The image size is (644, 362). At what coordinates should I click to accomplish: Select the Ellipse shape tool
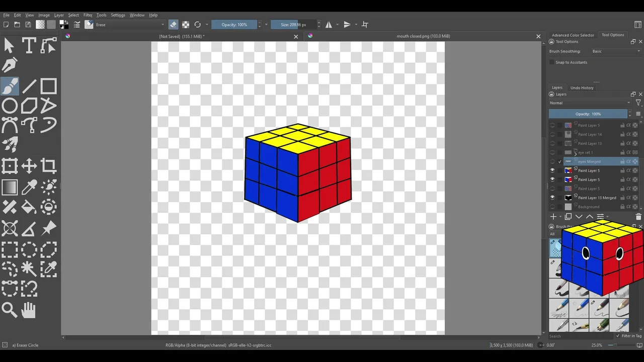pyautogui.click(x=10, y=106)
